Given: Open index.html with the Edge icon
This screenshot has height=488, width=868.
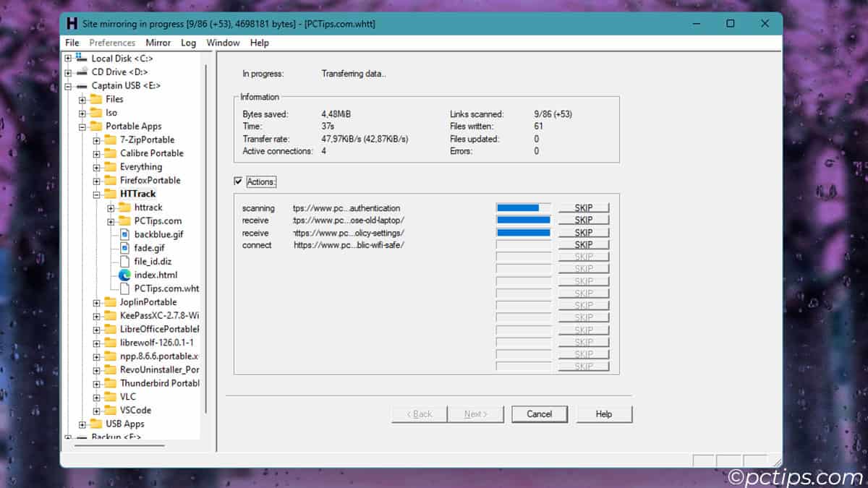Looking at the screenshot, I should [x=124, y=275].
